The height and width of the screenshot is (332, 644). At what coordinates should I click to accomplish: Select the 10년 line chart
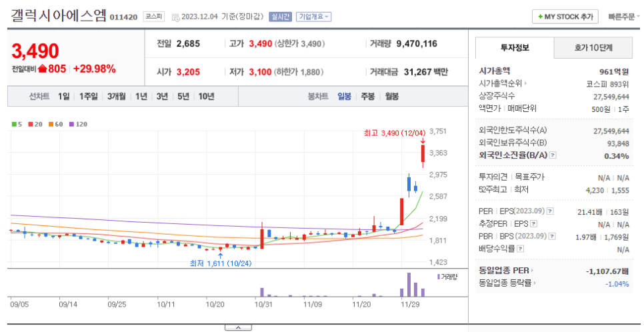point(206,97)
